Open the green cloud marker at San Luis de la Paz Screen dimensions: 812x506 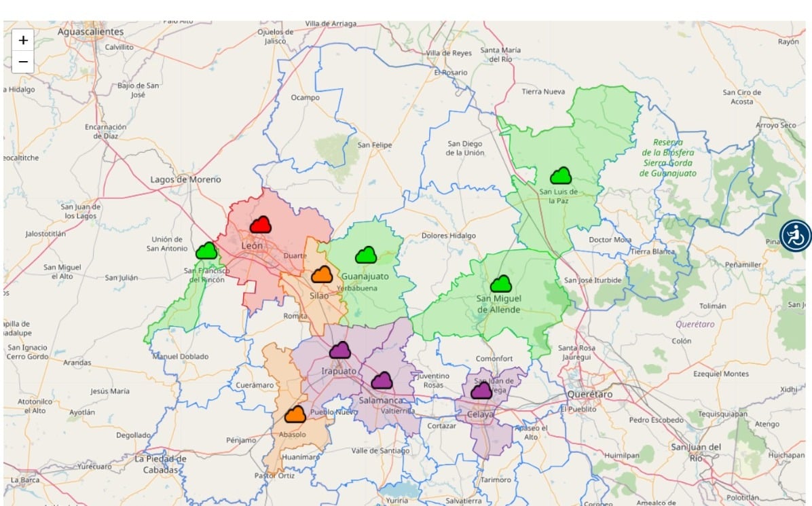pos(561,177)
